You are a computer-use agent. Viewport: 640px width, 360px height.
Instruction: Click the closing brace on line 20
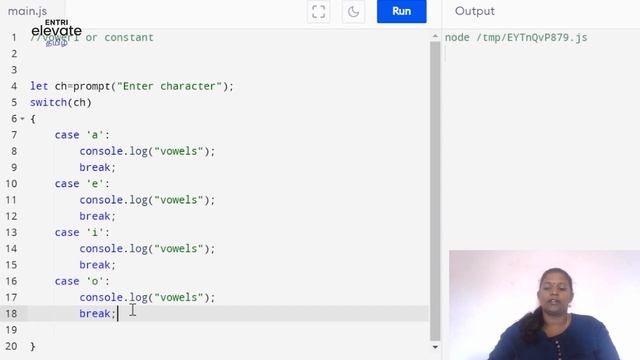tap(33, 347)
